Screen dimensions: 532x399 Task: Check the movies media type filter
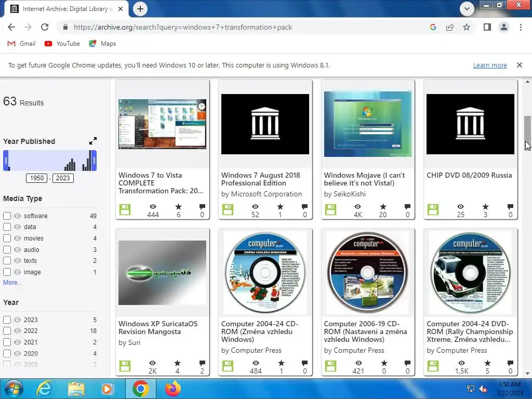point(7,238)
